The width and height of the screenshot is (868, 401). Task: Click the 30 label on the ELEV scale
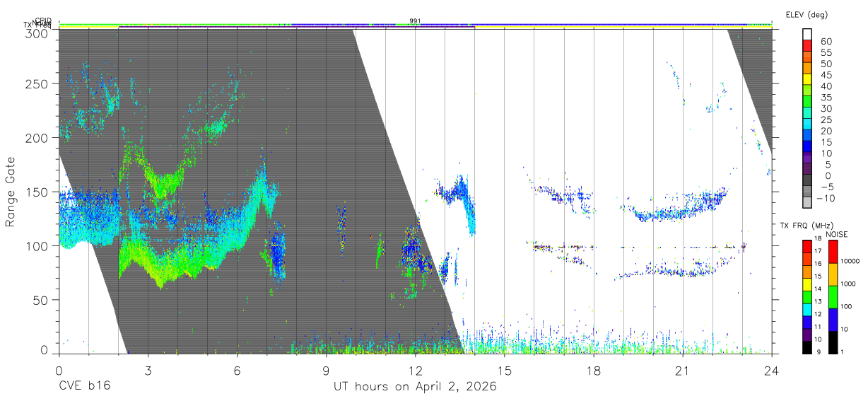coord(826,109)
